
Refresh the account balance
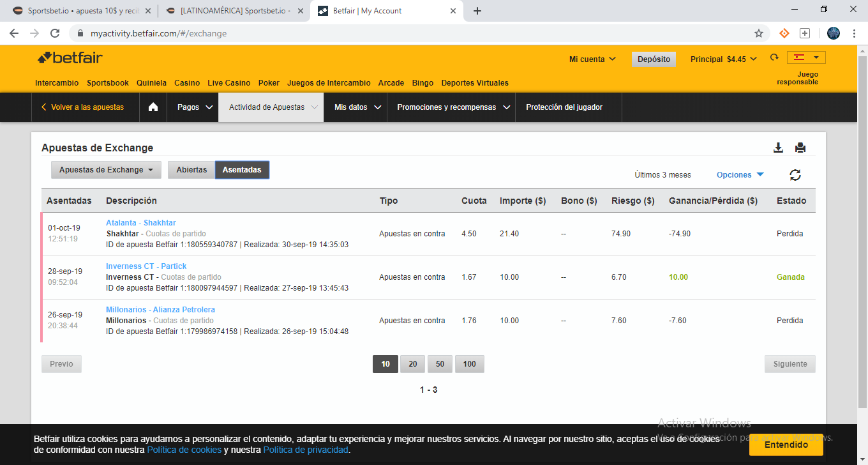[x=774, y=58]
